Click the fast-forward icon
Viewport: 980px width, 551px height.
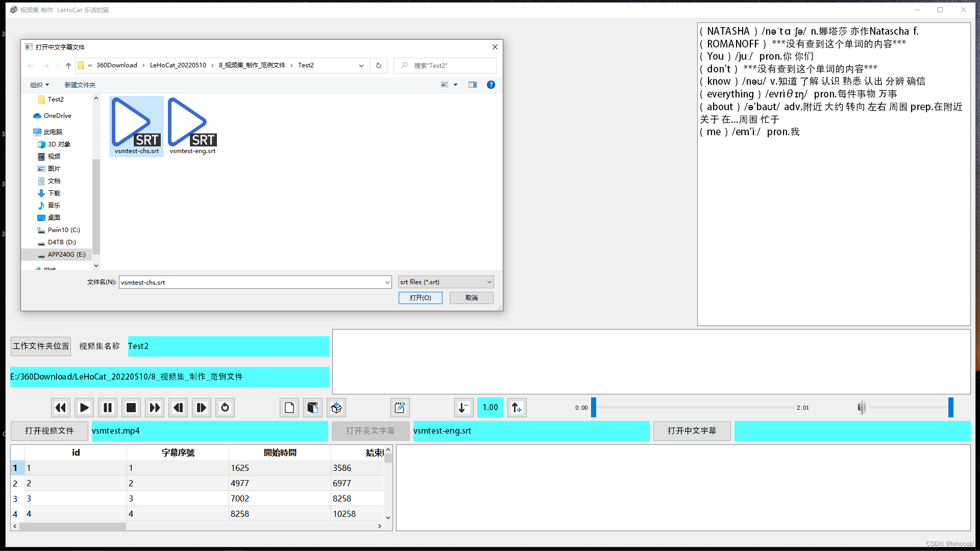[155, 408]
